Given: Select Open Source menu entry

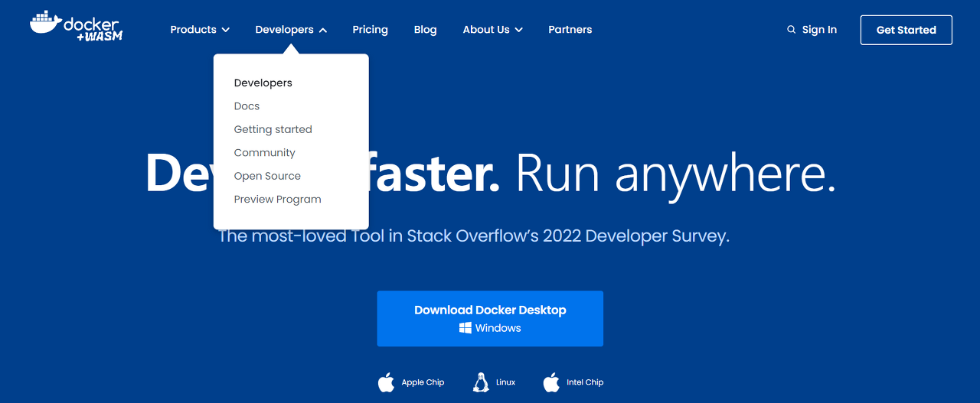Looking at the screenshot, I should [x=267, y=176].
